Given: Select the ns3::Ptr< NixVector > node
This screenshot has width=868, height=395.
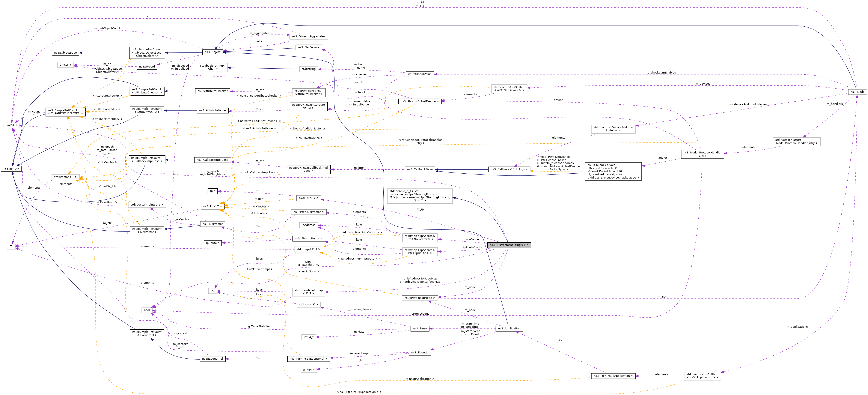Looking at the screenshot, I should pos(308,212).
